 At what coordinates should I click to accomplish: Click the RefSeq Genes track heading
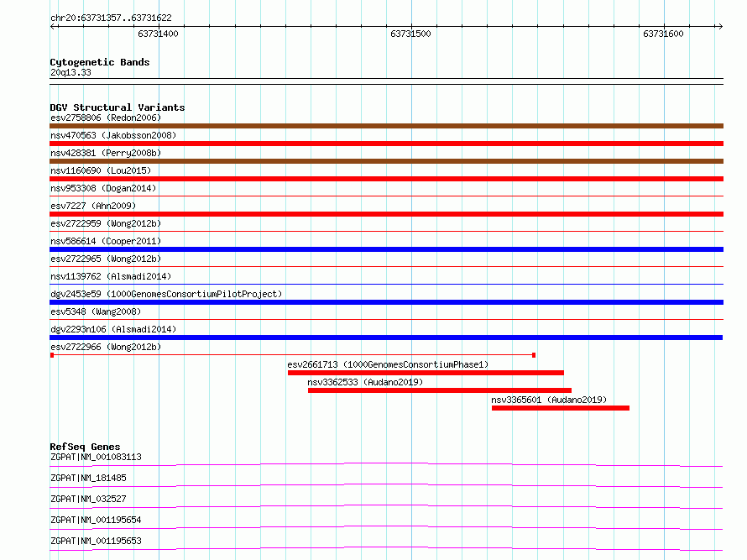click(86, 447)
